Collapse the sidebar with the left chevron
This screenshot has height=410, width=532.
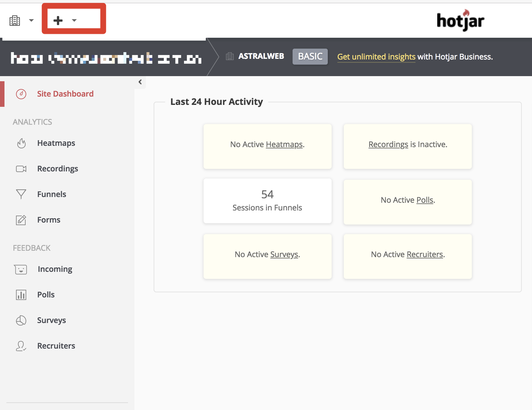(140, 82)
